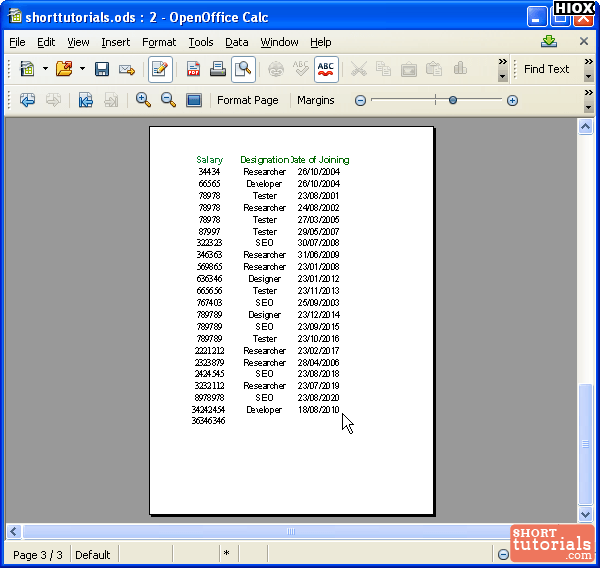The width and height of the screenshot is (600, 568).
Task: Click the Print printer icon
Action: (218, 69)
